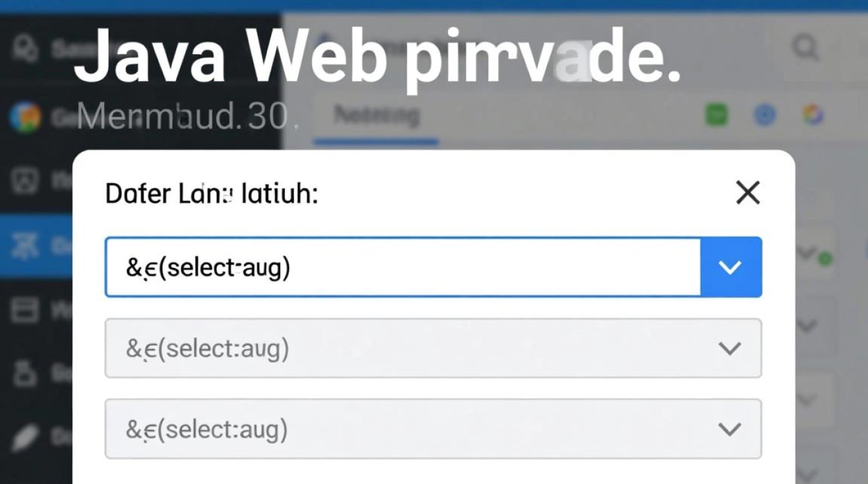Close the Dafer Lans latiuh dialog
The width and height of the screenshot is (868, 484).
748,192
